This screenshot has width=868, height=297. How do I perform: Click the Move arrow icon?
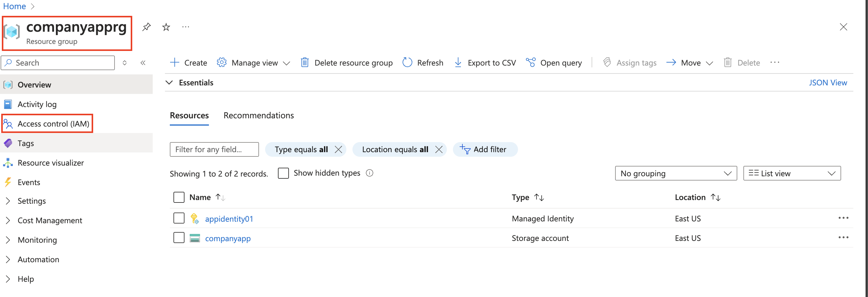671,63
